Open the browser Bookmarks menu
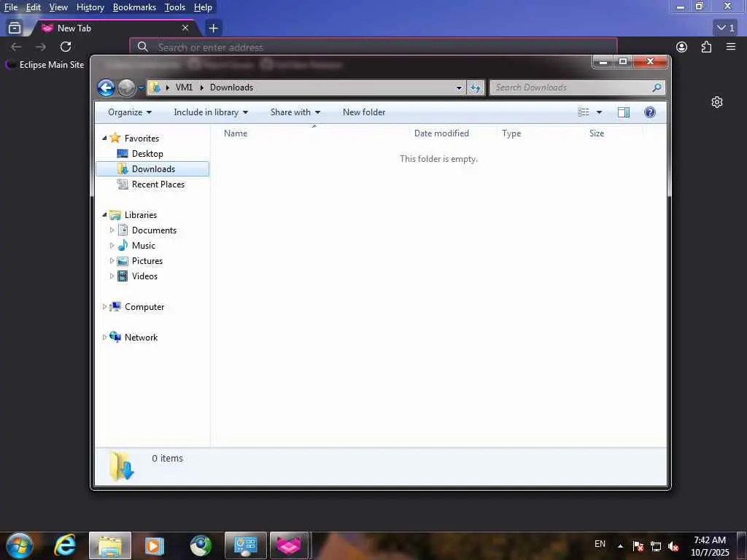Image resolution: width=747 pixels, height=560 pixels. point(134,7)
